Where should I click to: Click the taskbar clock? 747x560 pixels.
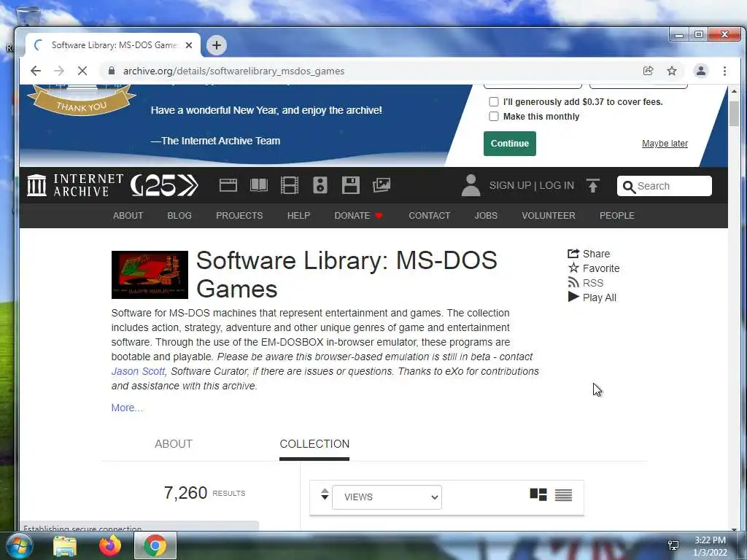(x=710, y=546)
